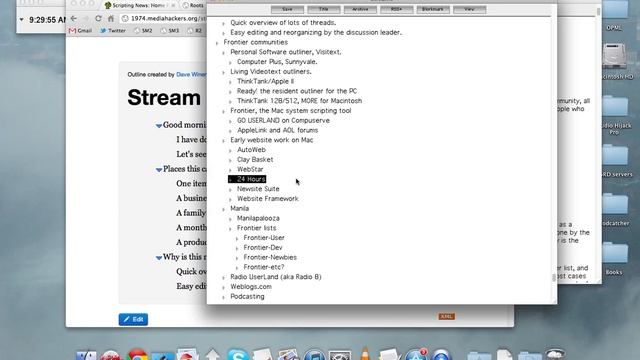
Task: Switch to the Scripting News: Home tab
Action: click(x=139, y=5)
